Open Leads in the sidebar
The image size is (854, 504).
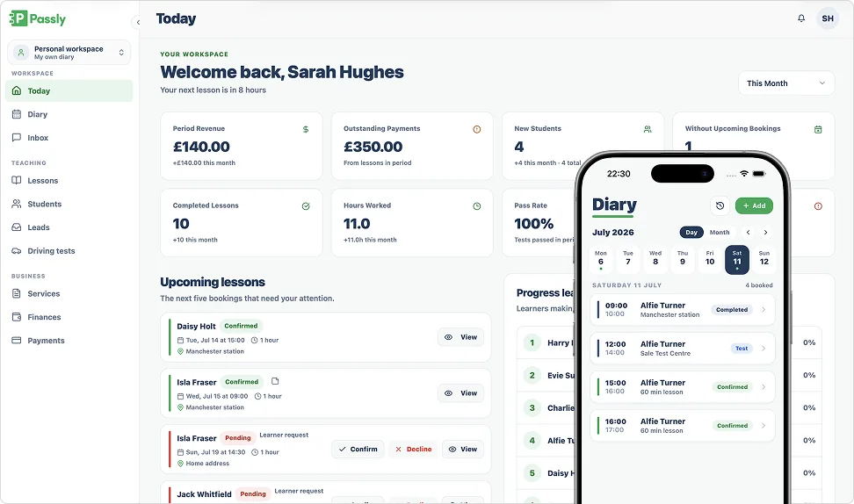coord(69,227)
